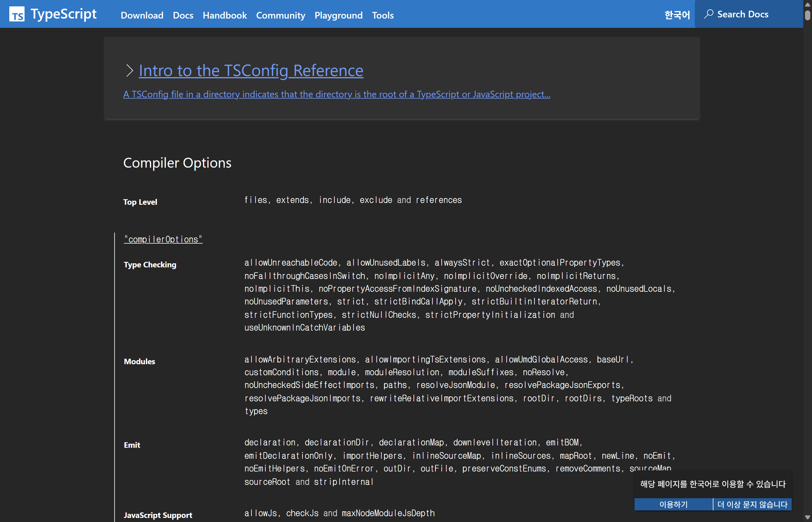Open the Download menu item
The width and height of the screenshot is (812, 522).
142,15
